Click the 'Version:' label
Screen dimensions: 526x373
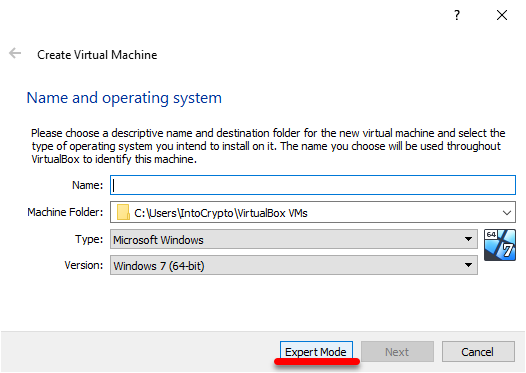(x=84, y=265)
